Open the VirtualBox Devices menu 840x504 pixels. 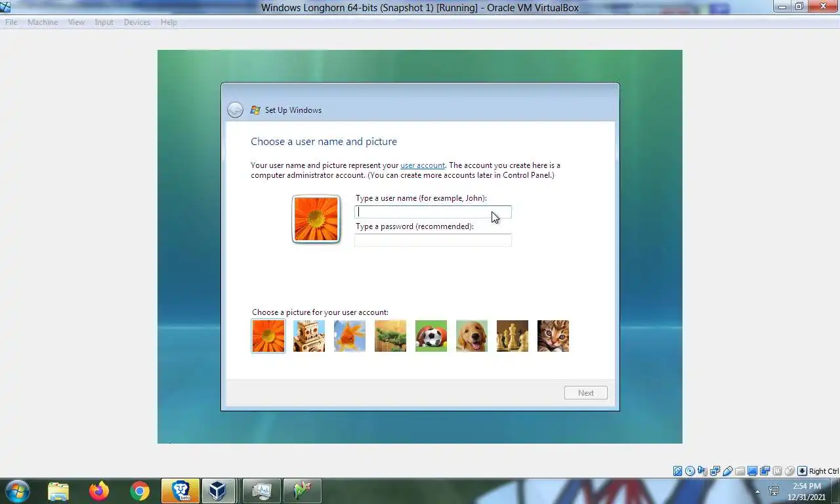pyautogui.click(x=137, y=22)
